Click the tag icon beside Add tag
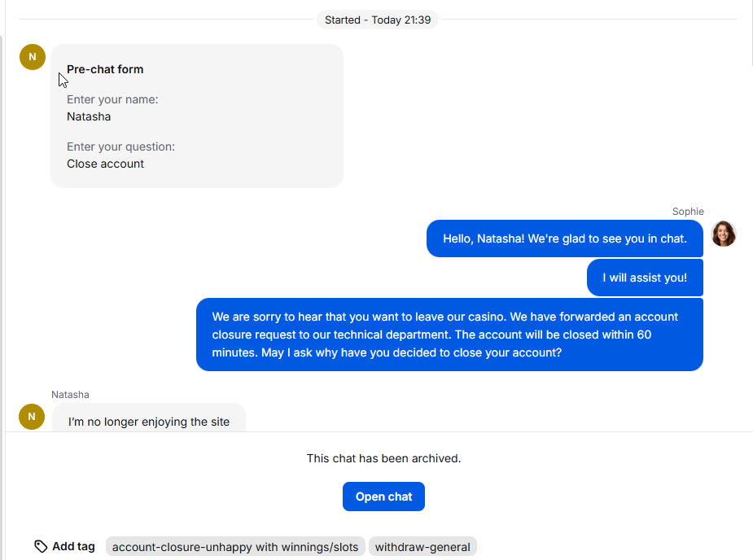The width and height of the screenshot is (753, 560). 41,546
